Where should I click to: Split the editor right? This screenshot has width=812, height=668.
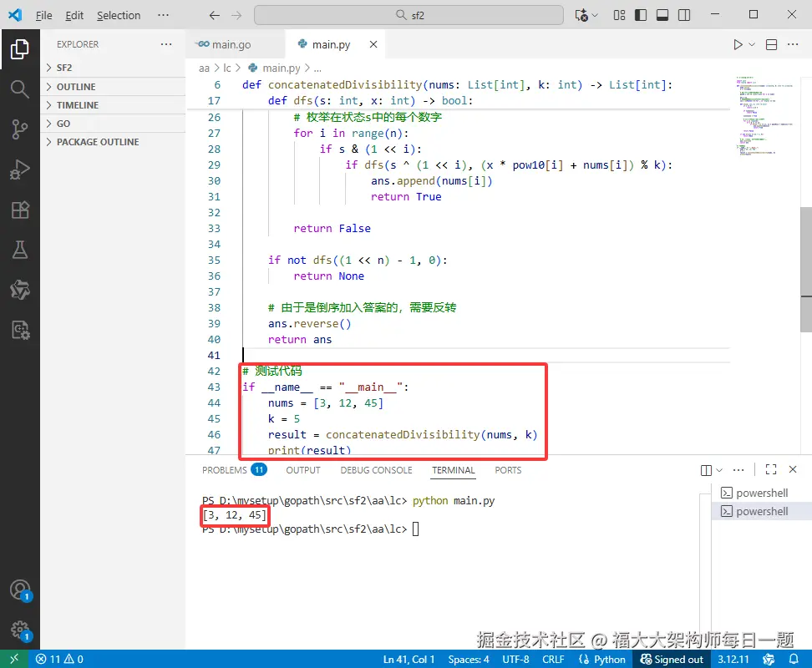(771, 44)
